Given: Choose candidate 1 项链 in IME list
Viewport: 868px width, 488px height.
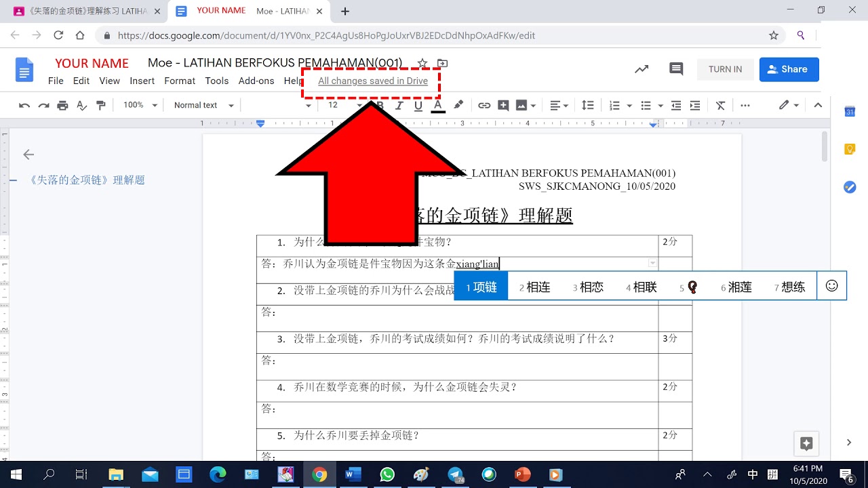Looking at the screenshot, I should (x=481, y=287).
